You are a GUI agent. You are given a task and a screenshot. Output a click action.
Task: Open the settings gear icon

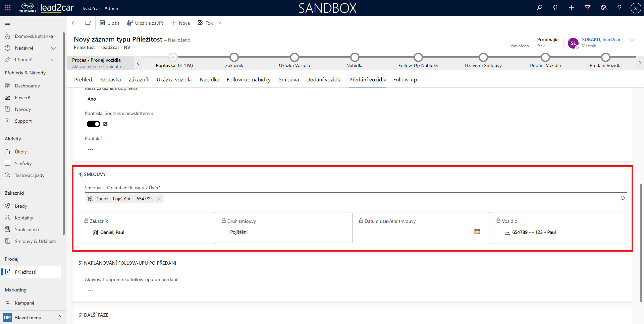click(x=604, y=8)
